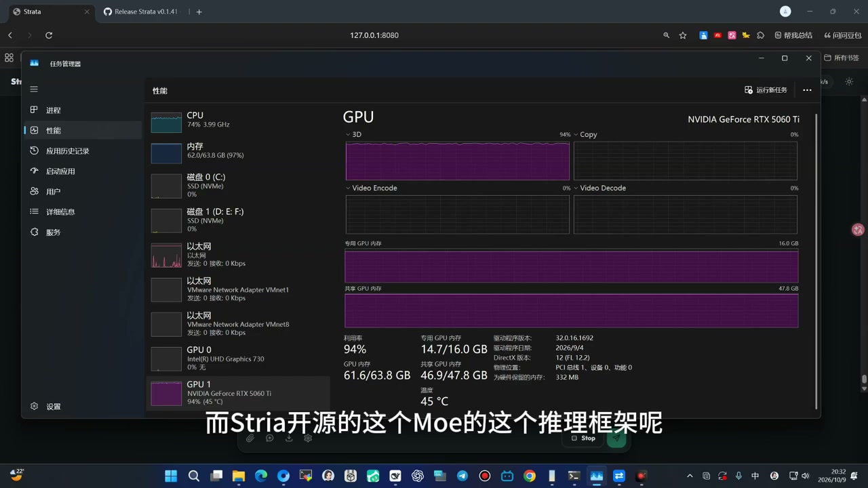Open Google Chrome from the taskbar
This screenshot has width=868, height=488.
click(530, 476)
